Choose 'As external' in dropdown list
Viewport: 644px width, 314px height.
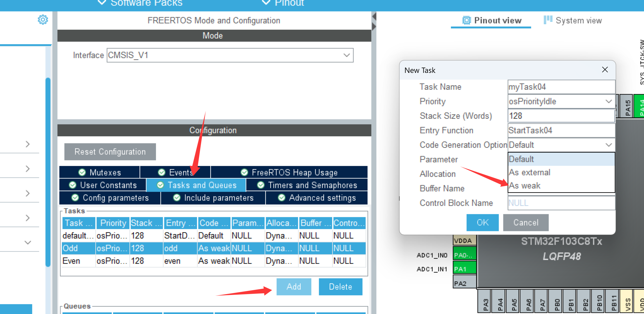coord(530,172)
